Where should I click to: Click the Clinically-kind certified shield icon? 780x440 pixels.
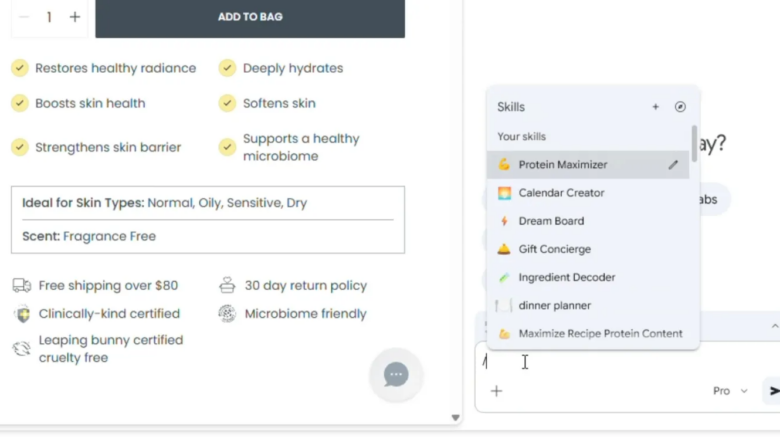pyautogui.click(x=22, y=314)
